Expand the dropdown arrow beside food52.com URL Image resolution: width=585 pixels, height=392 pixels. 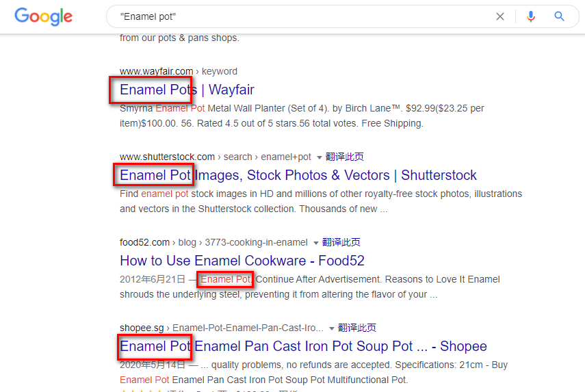tap(316, 243)
